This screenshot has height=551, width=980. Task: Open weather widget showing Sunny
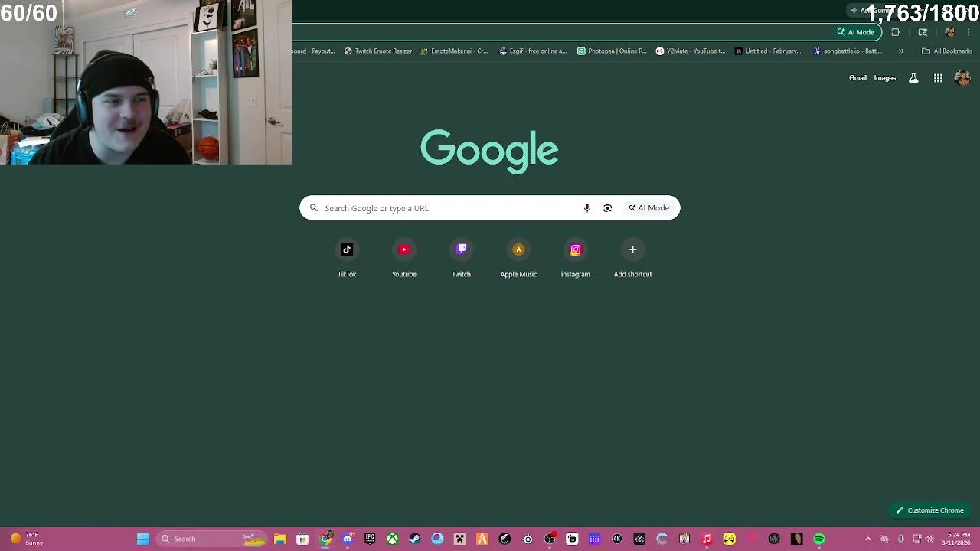[25, 539]
